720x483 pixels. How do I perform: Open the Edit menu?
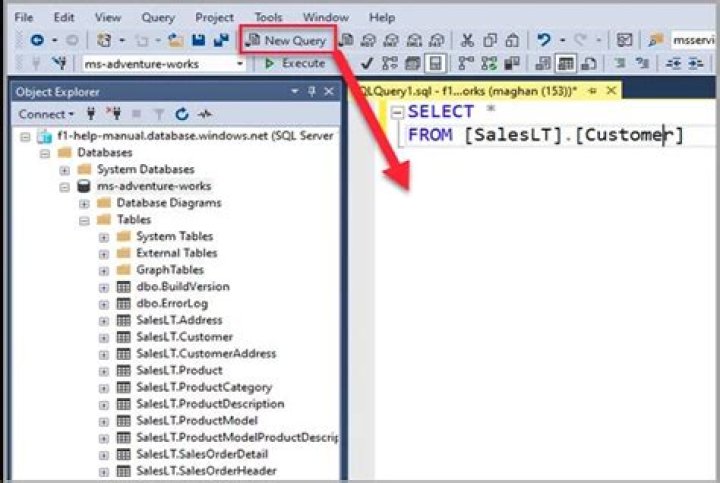coord(64,17)
